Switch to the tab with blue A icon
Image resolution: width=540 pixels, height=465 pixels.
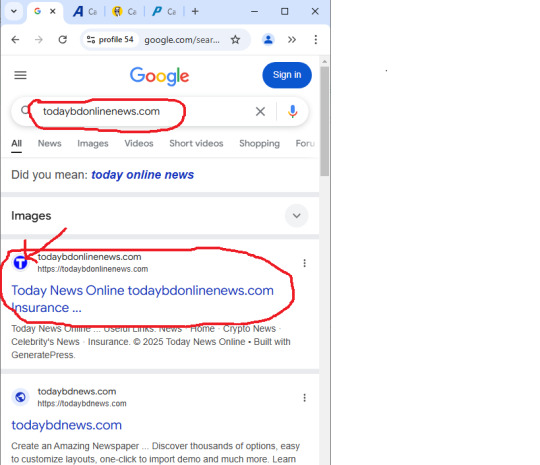(x=84, y=12)
